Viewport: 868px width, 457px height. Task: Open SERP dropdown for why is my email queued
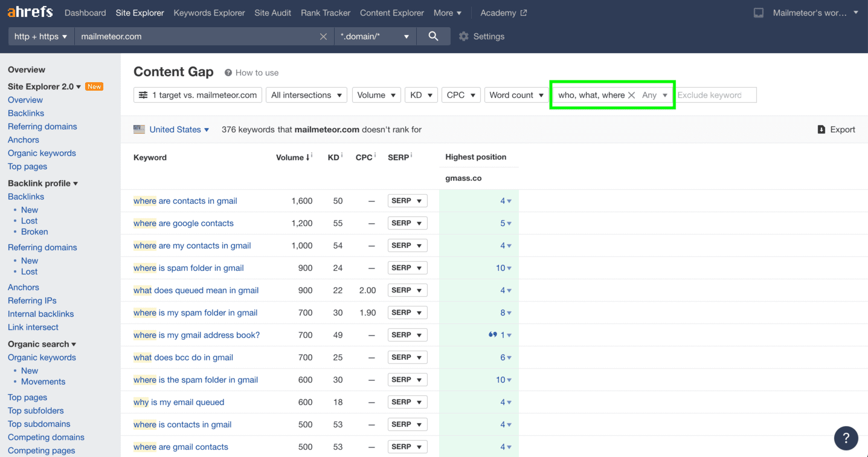pos(407,402)
